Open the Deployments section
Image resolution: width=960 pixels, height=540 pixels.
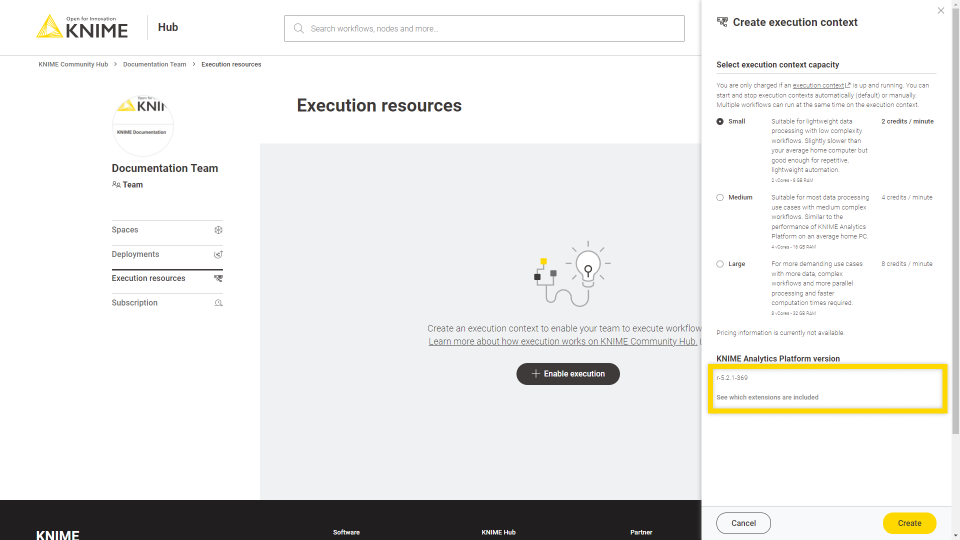click(x=135, y=254)
